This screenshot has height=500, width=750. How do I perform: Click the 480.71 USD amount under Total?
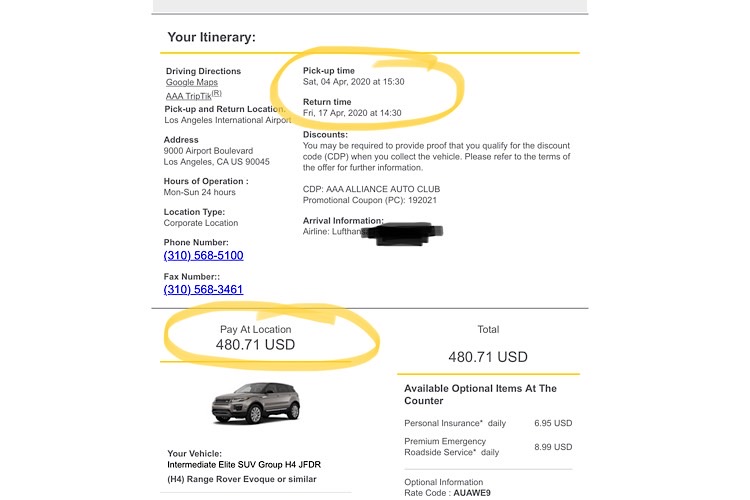(488, 357)
